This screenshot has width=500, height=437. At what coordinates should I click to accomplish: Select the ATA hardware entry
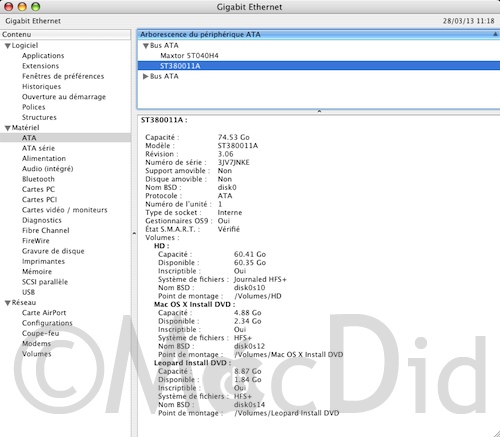pos(65,138)
